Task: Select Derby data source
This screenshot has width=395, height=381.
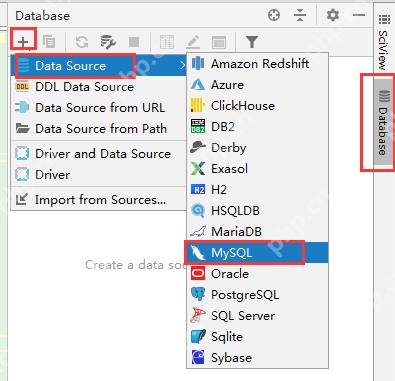Action: click(x=257, y=148)
